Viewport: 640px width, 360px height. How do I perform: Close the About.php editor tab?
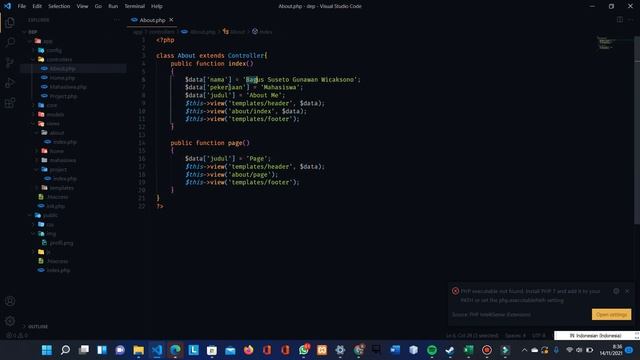pos(171,20)
